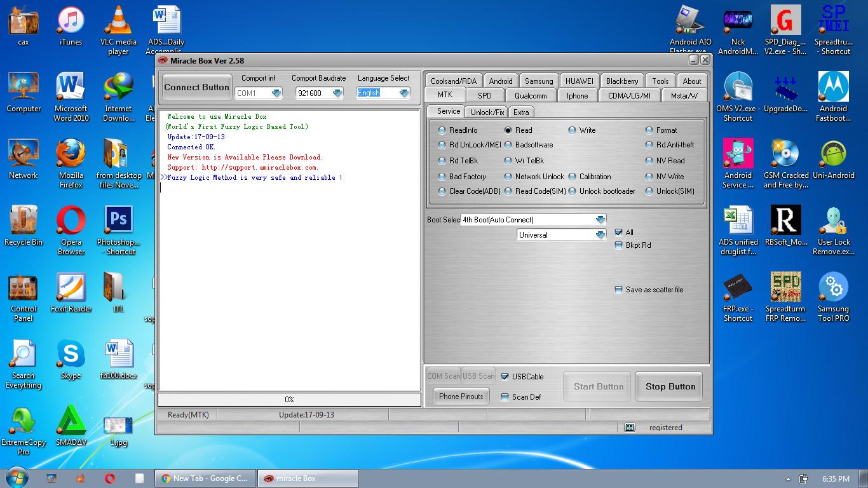Open the Universal model dropdown
868x488 pixels.
pos(600,235)
